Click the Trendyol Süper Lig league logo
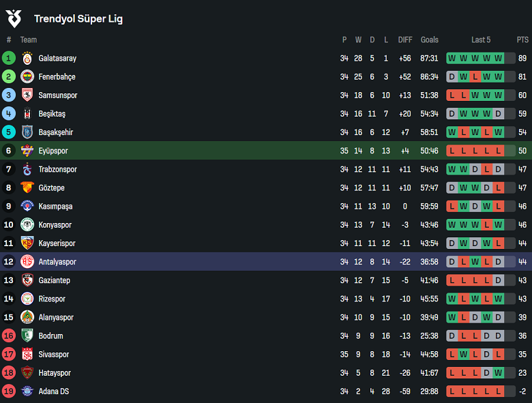 point(14,18)
